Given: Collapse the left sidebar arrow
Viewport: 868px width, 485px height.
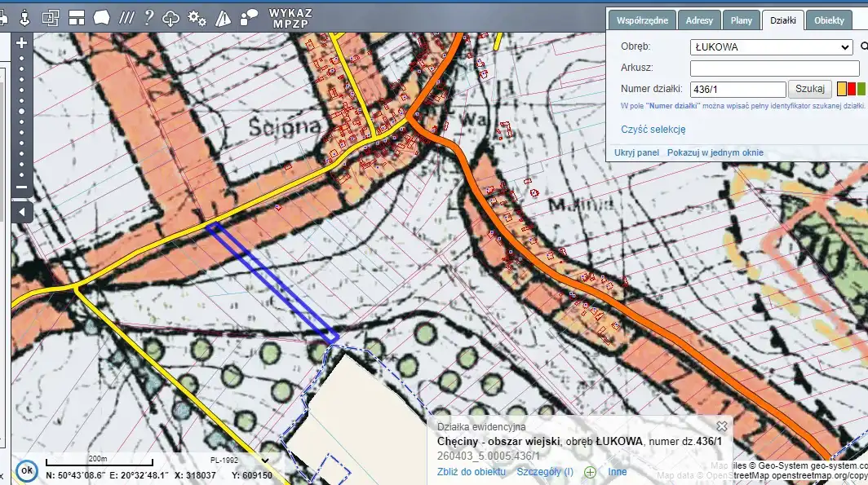Looking at the screenshot, I should point(22,212).
